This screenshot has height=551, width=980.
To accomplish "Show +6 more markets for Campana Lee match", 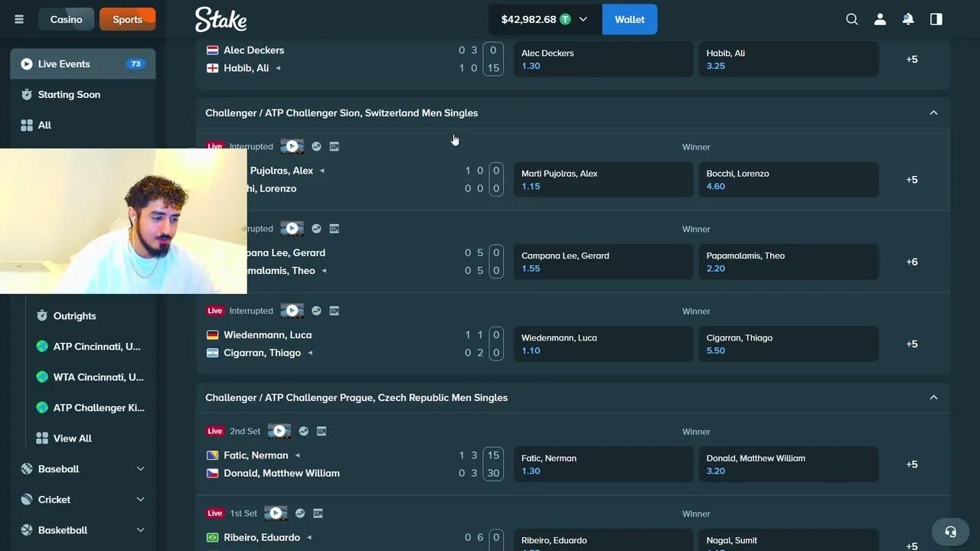I will coord(912,262).
